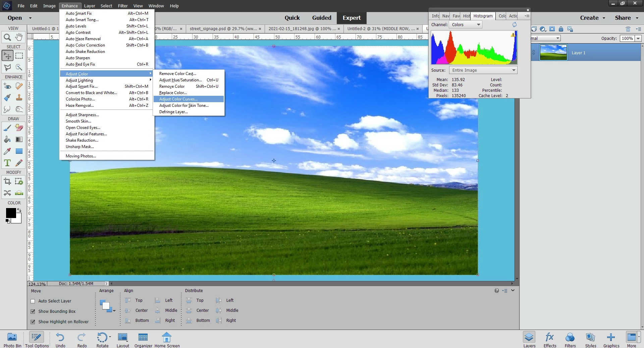Select the Sponge tool
The height and width of the screenshot is (348, 644).
click(19, 109)
